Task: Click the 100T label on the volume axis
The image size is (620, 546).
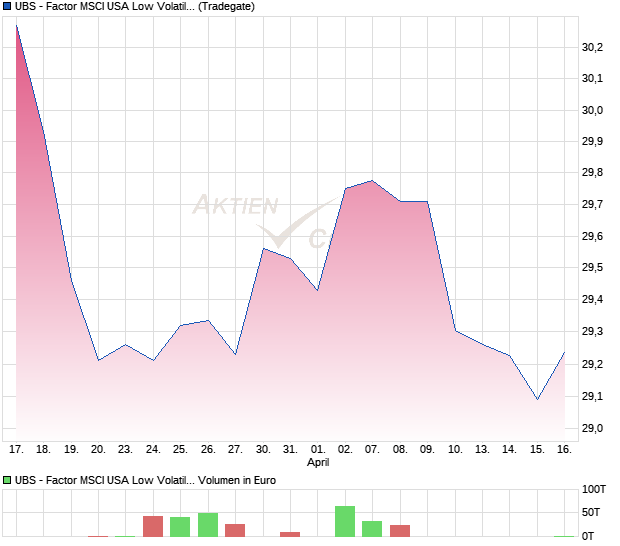Action: 594,490
